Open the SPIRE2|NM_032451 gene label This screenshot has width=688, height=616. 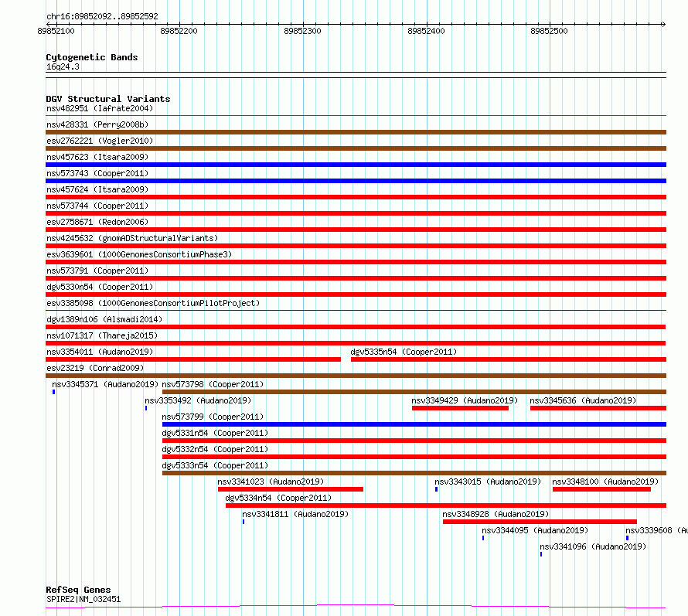(83, 599)
